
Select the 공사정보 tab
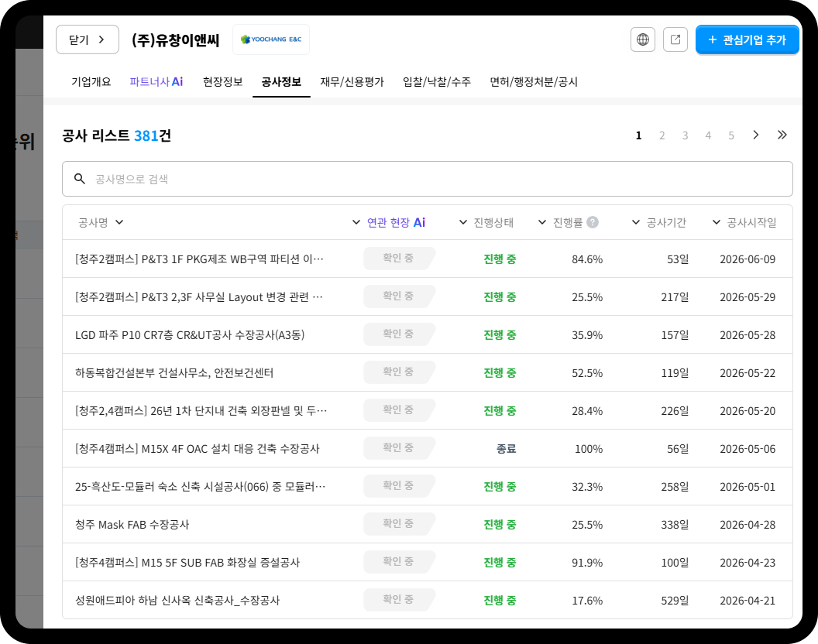click(x=281, y=82)
